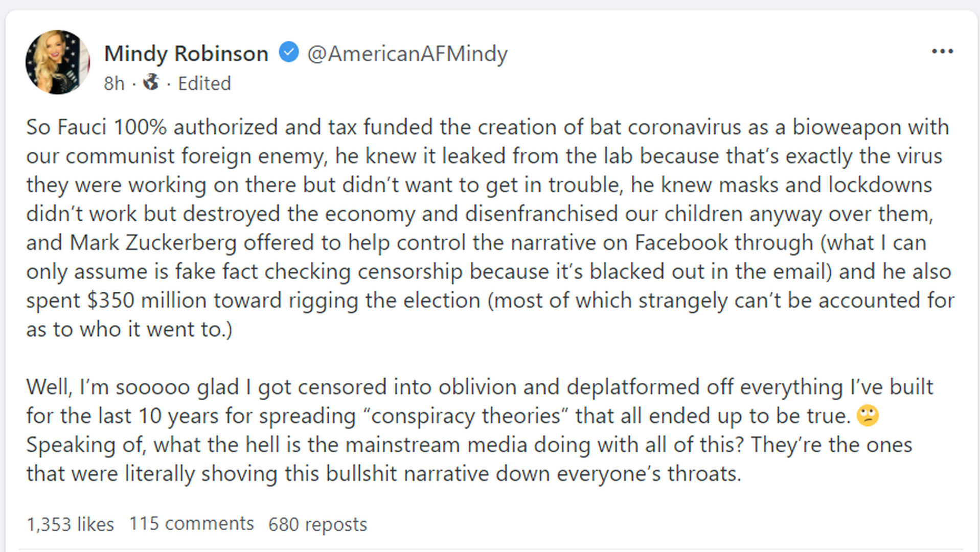Click the blue verified checkmark badge

(289, 52)
